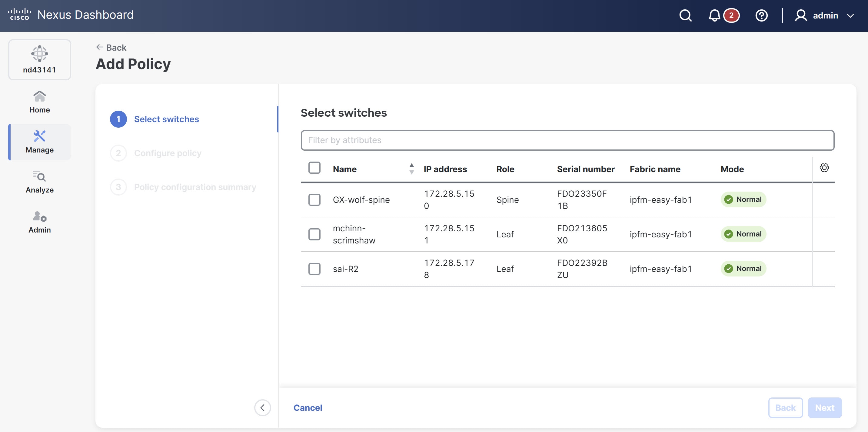
Task: Click the GX-wolf-spine switch name
Action: pyautogui.click(x=361, y=200)
